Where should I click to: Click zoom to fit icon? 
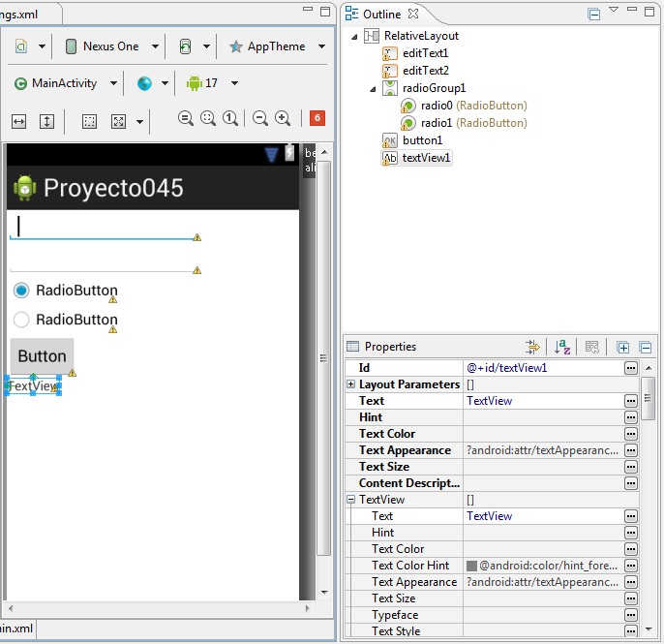tap(208, 118)
